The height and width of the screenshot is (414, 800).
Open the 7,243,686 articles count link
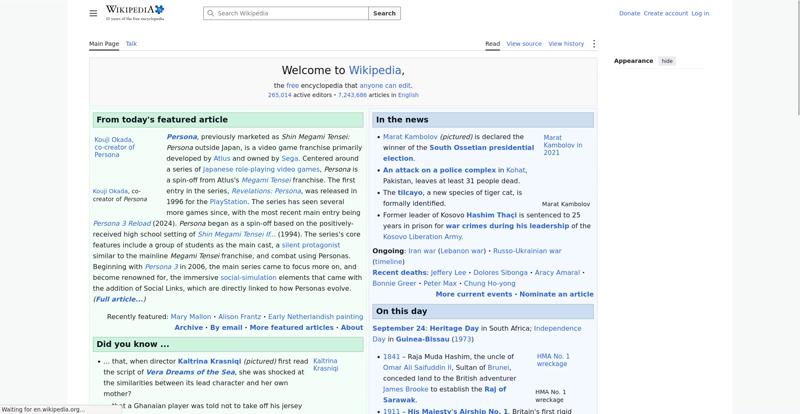pyautogui.click(x=352, y=95)
